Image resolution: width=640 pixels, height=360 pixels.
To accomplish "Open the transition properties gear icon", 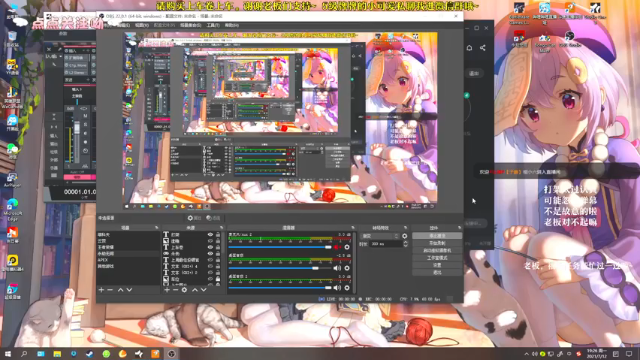I will point(404,236).
